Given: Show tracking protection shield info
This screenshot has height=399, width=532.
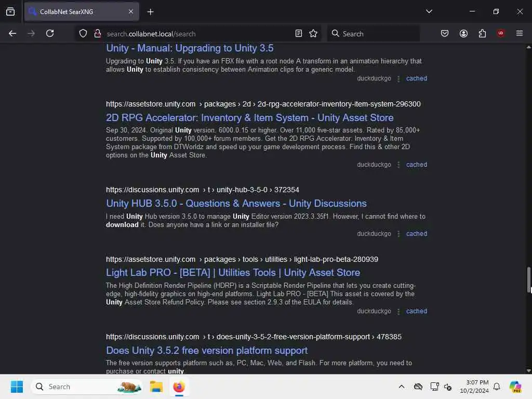Looking at the screenshot, I should 83,33.
